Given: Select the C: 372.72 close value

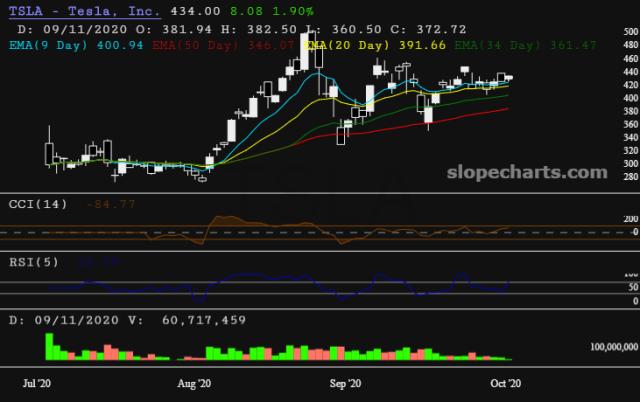Looking at the screenshot, I should [x=428, y=29].
